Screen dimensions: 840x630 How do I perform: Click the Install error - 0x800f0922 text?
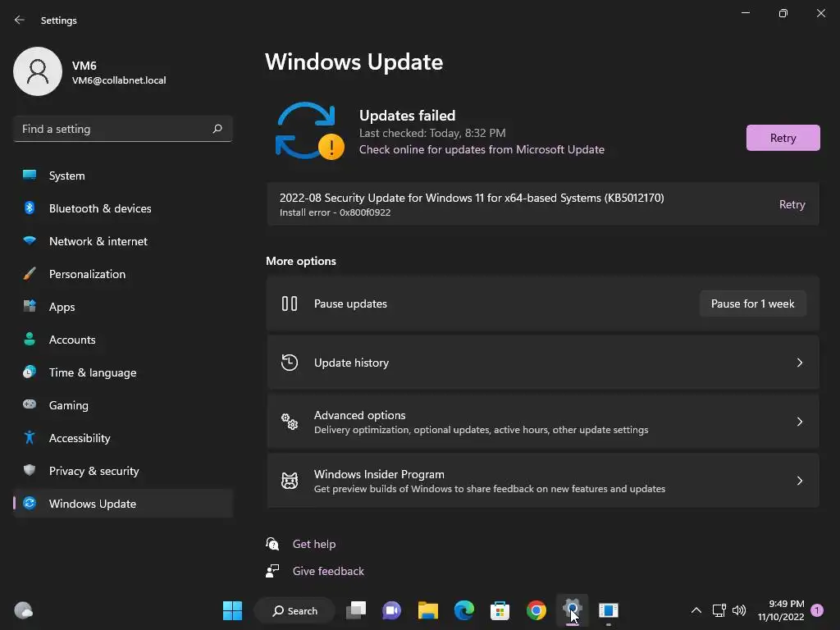tap(335, 212)
